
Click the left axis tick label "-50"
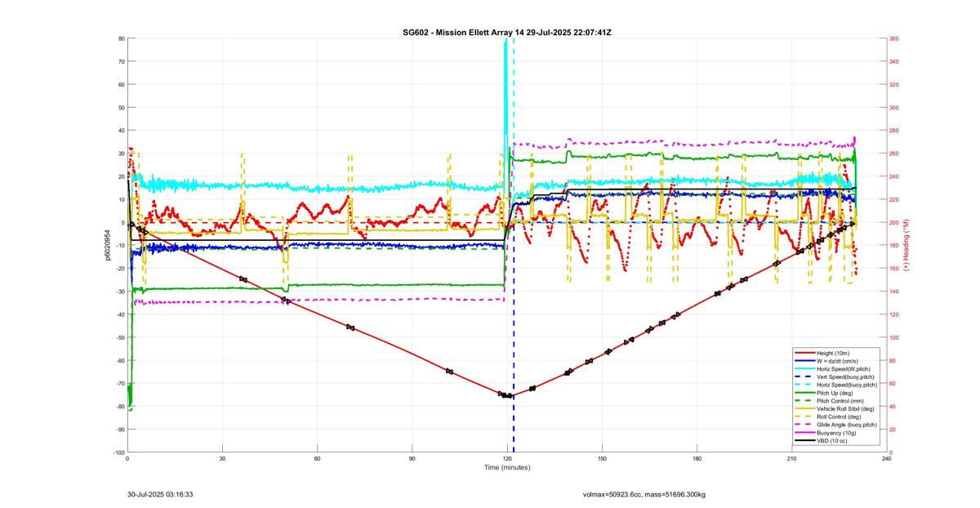119,337
